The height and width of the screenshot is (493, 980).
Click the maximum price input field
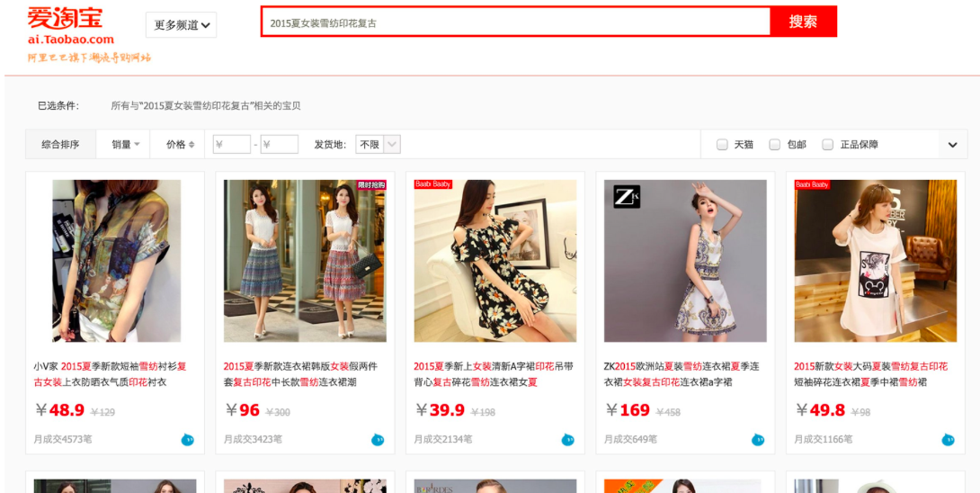coord(280,145)
